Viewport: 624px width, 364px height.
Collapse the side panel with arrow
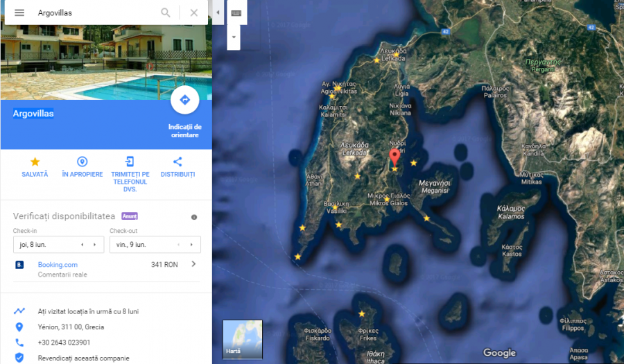coord(218,12)
